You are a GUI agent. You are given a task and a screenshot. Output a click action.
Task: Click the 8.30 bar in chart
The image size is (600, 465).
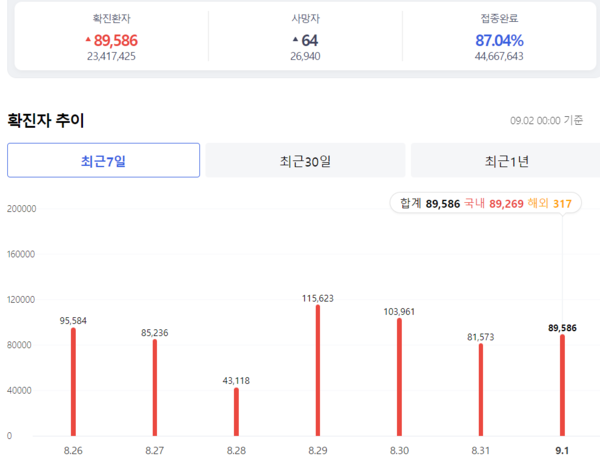[x=399, y=377]
